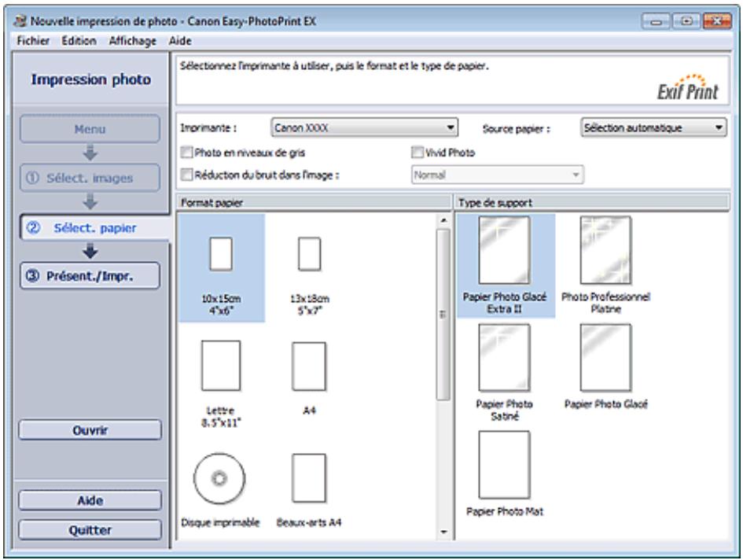Select step 2 Sélect. papier tab
Viewport: 743px width, 560px height.
95,228
